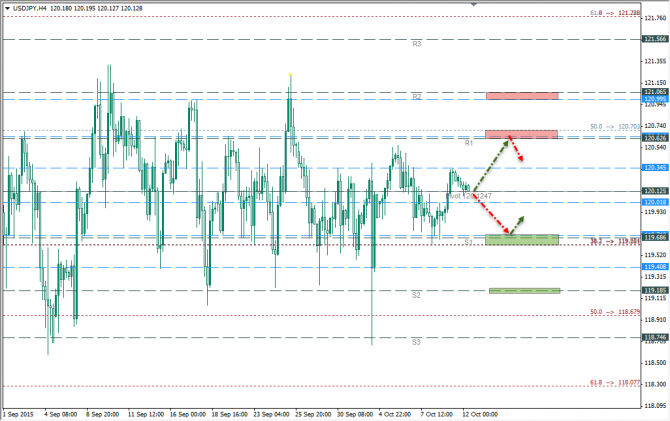The image size is (670, 421).
Task: Click the 121.150 value on price scale
Action: (655, 82)
